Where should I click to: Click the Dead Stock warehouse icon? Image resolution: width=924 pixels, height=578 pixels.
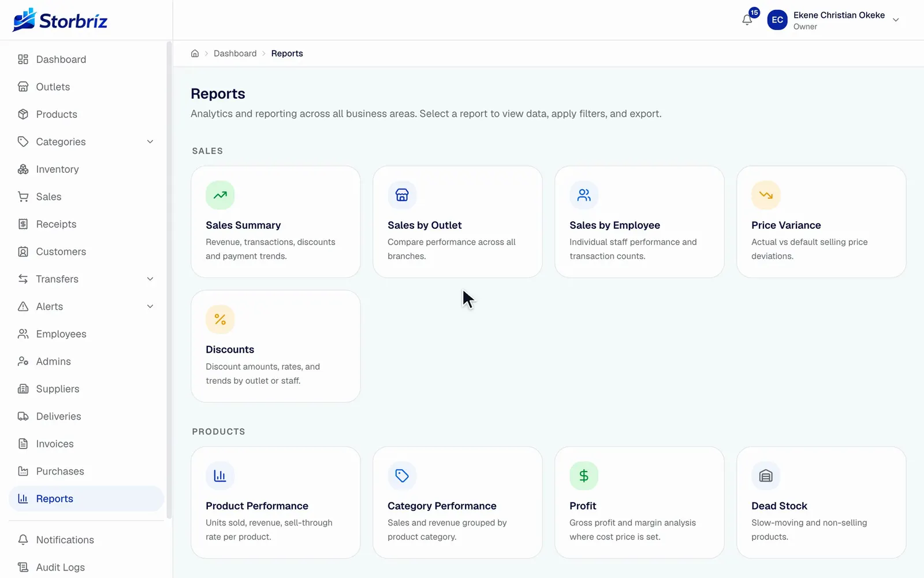(766, 476)
